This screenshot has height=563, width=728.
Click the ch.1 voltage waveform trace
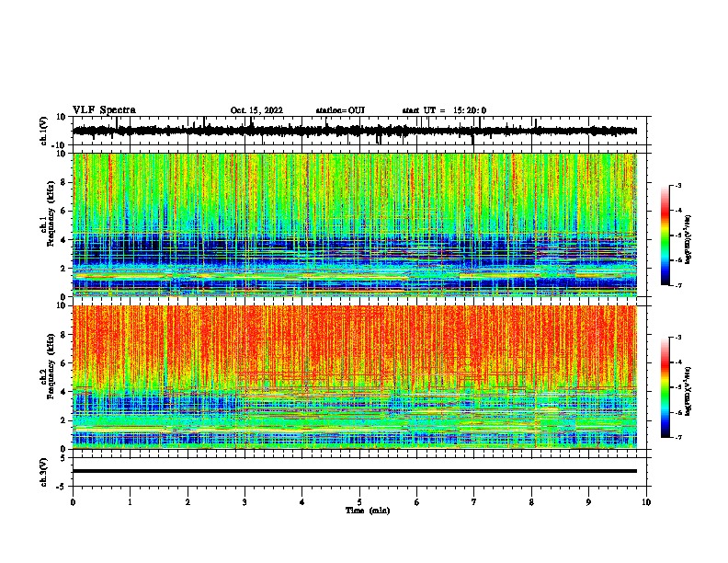(354, 131)
